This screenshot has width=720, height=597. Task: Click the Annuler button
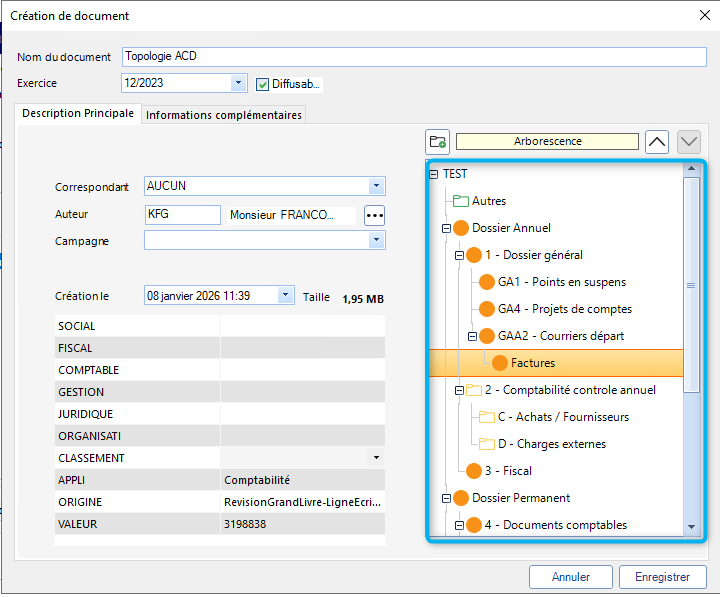(570, 577)
